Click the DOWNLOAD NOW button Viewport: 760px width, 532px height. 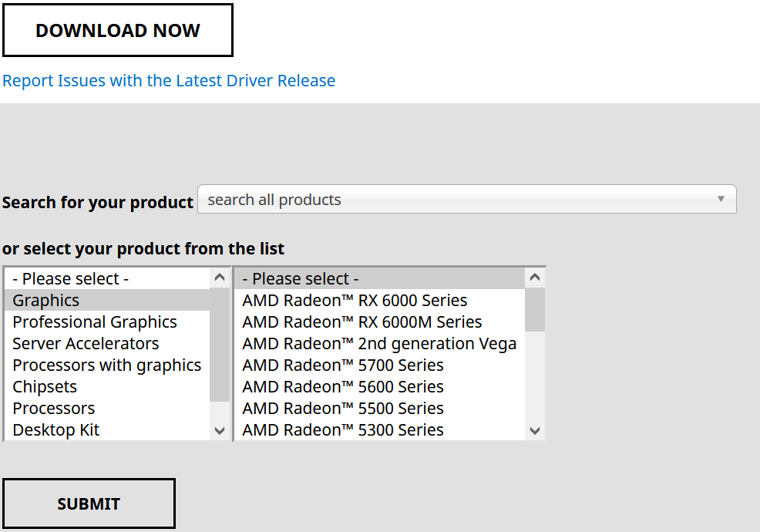click(x=118, y=31)
